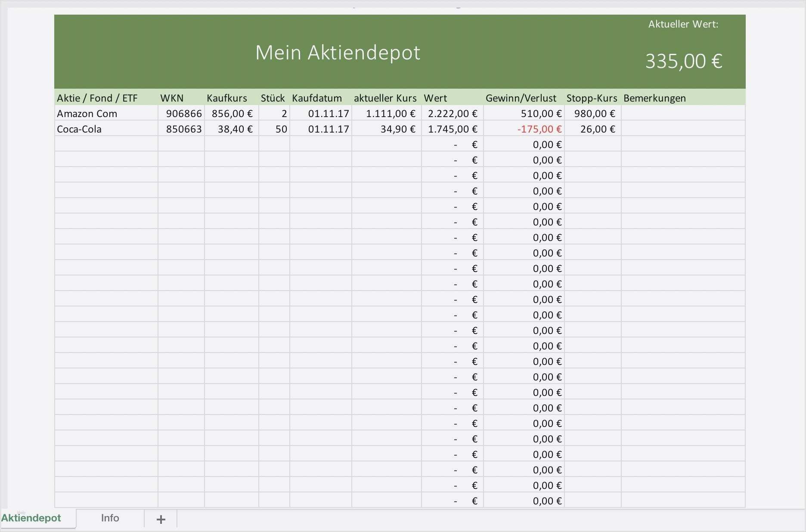The width and height of the screenshot is (806, 532).
Task: Click the Kaufdatum column header
Action: tap(317, 98)
